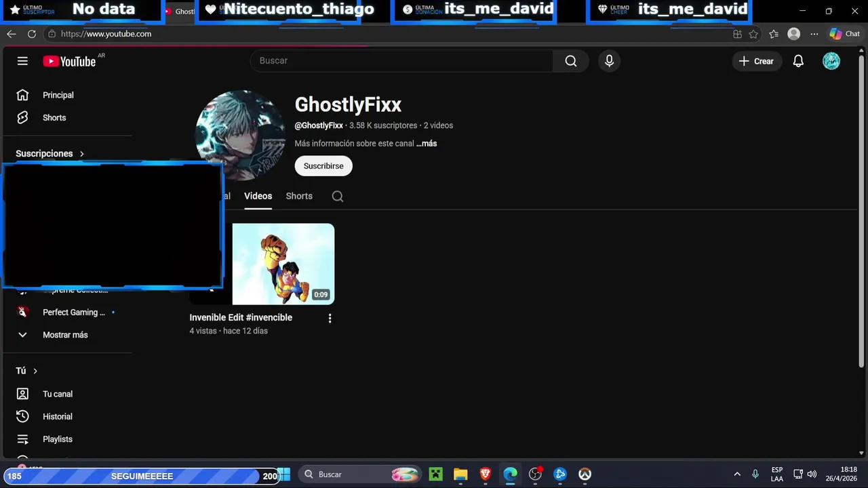Screen dimensions: 868x488
Task: Click the @GhostlyFixx handle text
Action: point(319,125)
